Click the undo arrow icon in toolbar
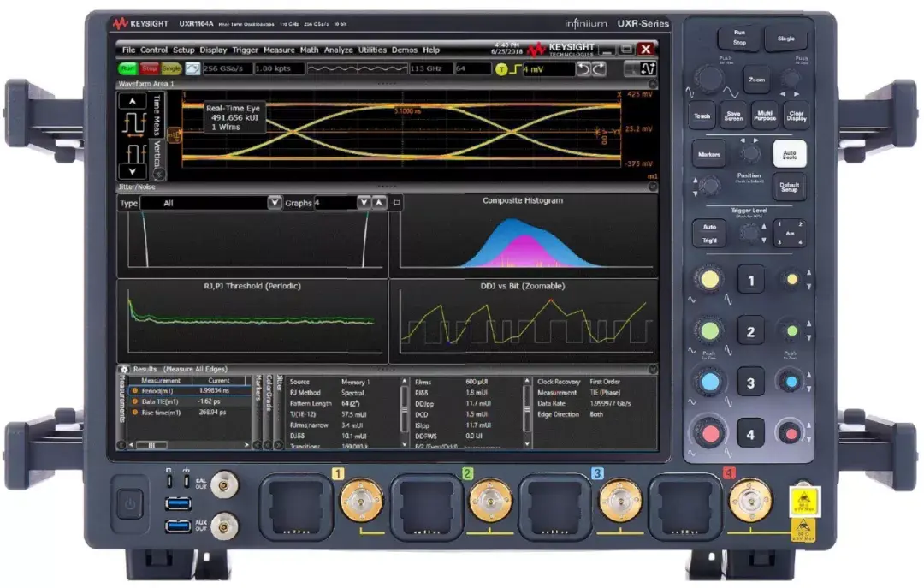 click(x=583, y=69)
